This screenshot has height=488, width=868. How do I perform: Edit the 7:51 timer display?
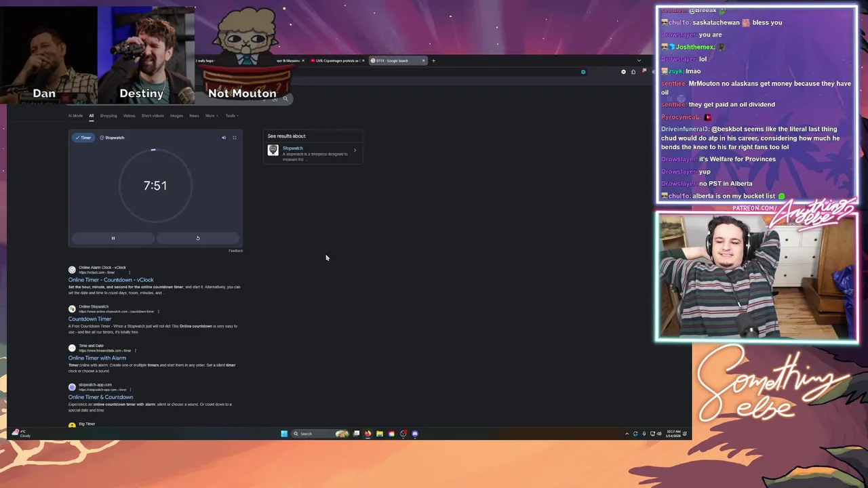point(155,186)
